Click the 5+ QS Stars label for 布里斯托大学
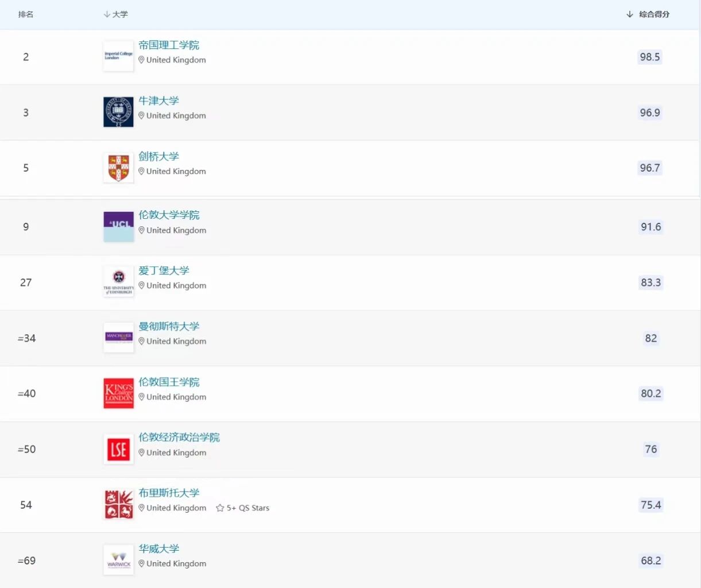This screenshot has height=588, width=701. tap(248, 508)
